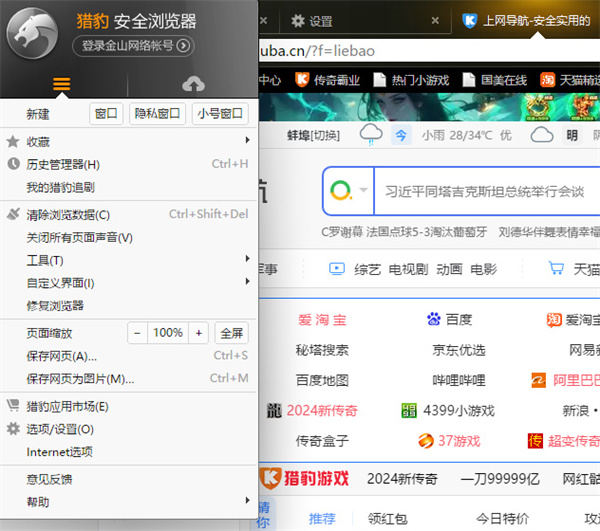Click the cloudy weather icon for tomorrow

tap(542, 135)
